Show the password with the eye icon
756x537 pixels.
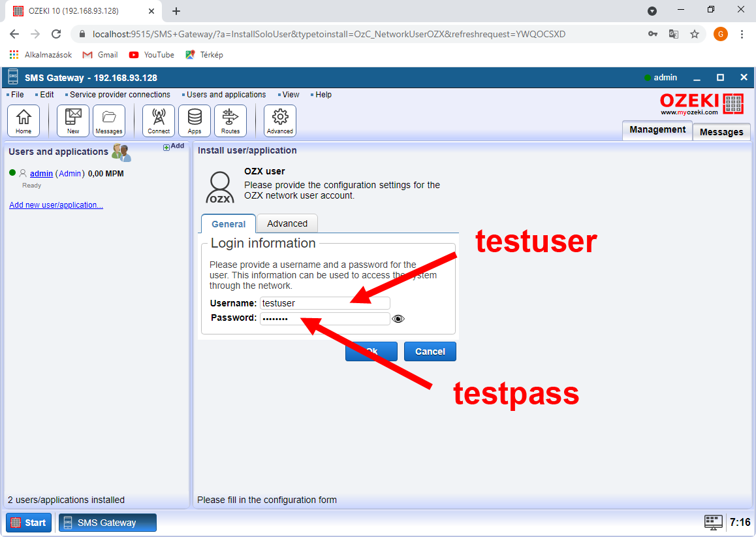point(398,318)
